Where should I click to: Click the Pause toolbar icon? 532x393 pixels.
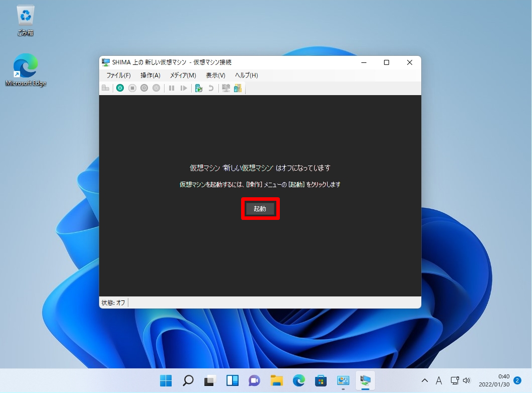172,88
